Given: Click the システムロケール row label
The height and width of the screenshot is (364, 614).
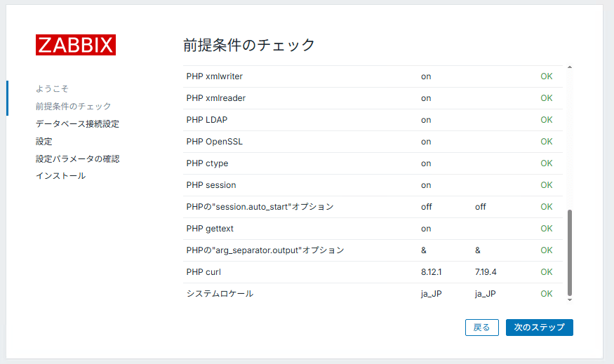Looking at the screenshot, I should click(220, 294).
